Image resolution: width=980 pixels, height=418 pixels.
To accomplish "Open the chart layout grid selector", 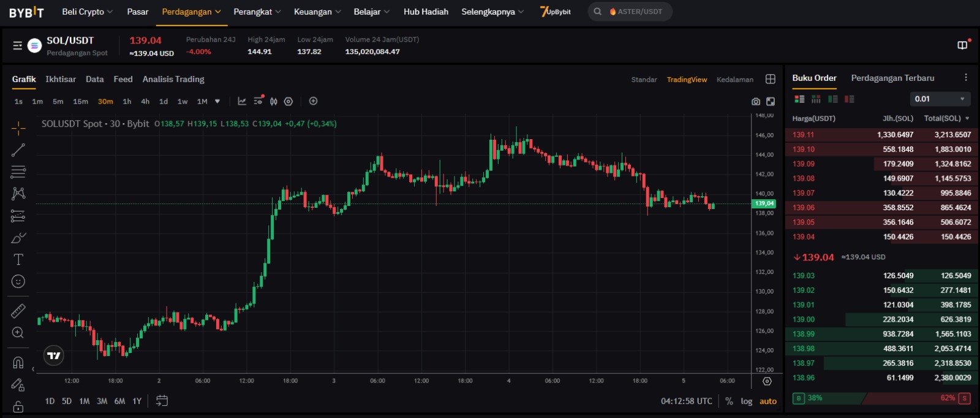I will 771,79.
